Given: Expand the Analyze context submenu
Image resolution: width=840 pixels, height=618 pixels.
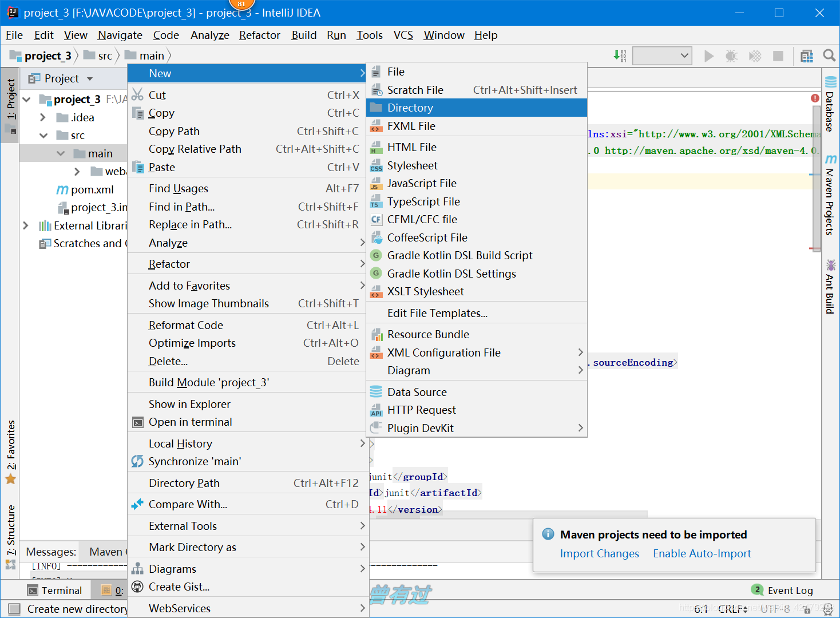Looking at the screenshot, I should click(x=248, y=243).
